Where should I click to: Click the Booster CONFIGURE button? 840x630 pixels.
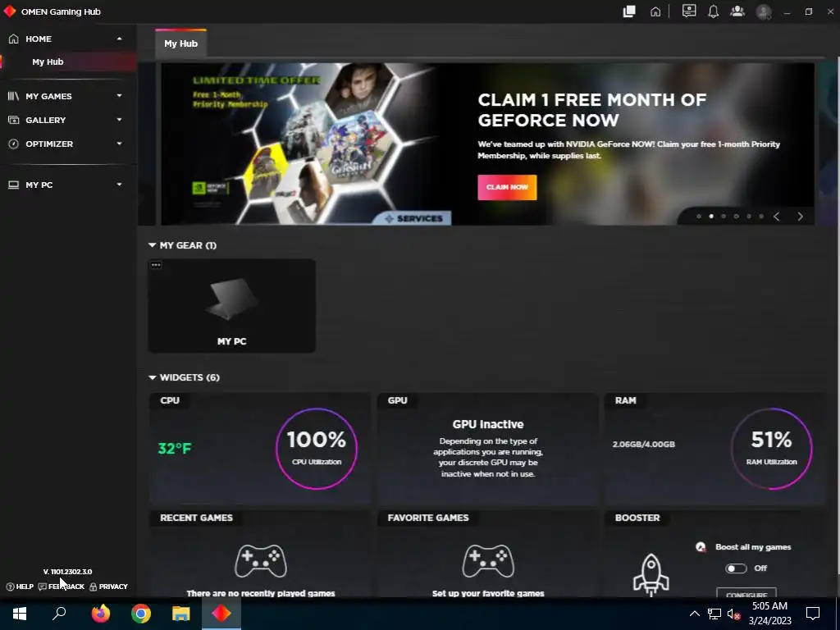pos(746,593)
